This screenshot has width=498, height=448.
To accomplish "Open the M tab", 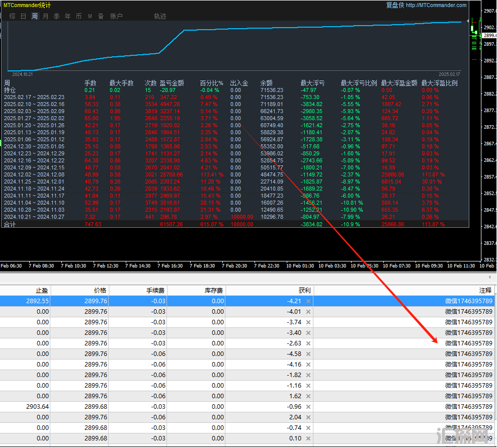I will pos(90,16).
